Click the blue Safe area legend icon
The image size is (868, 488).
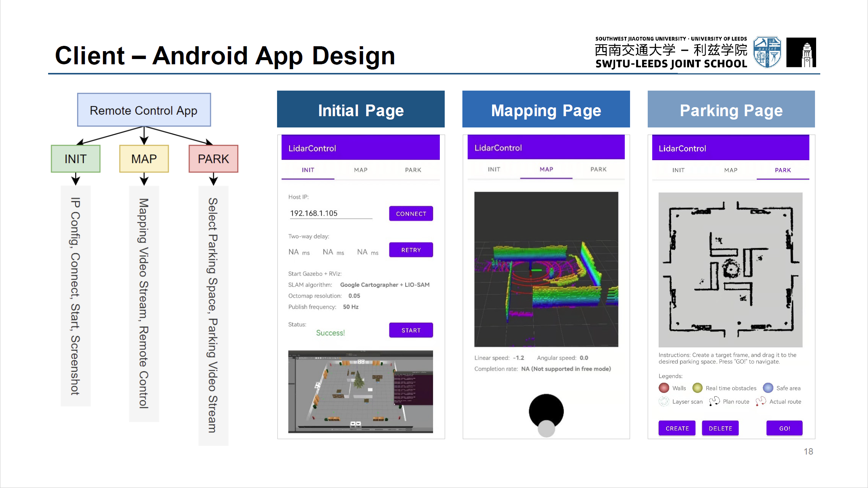click(768, 388)
